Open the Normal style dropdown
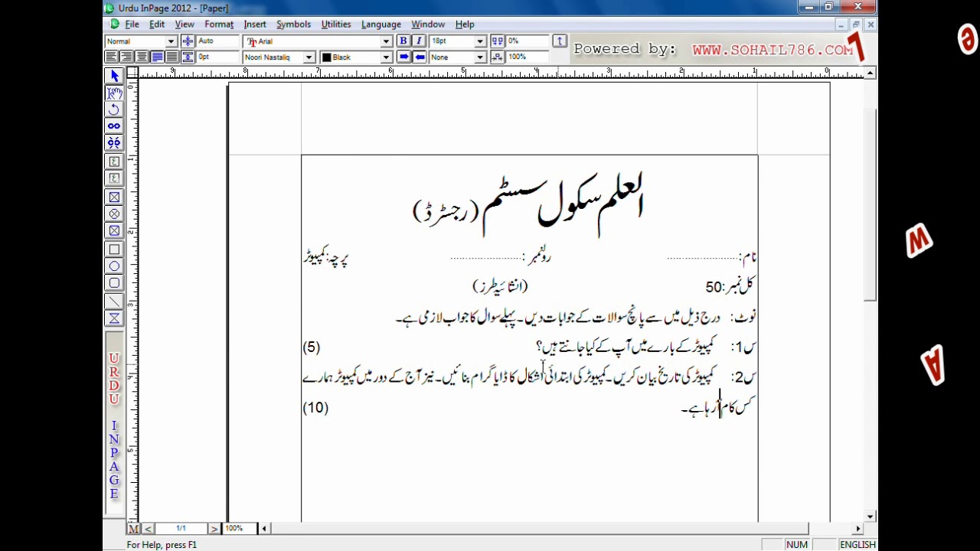 click(x=171, y=41)
